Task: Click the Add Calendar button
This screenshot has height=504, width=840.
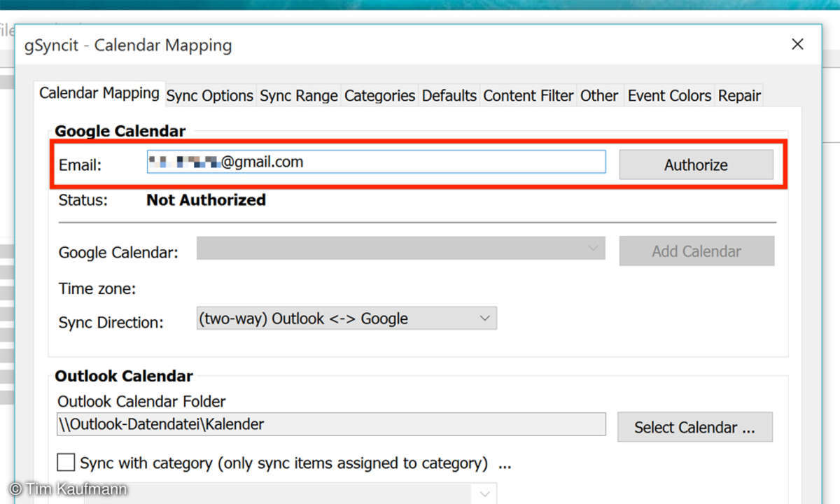Action: coord(696,251)
